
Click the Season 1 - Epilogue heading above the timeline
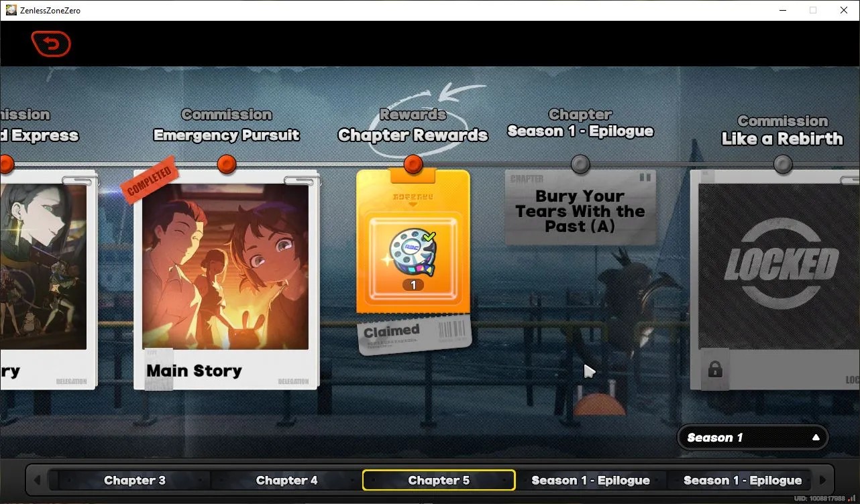pos(580,131)
